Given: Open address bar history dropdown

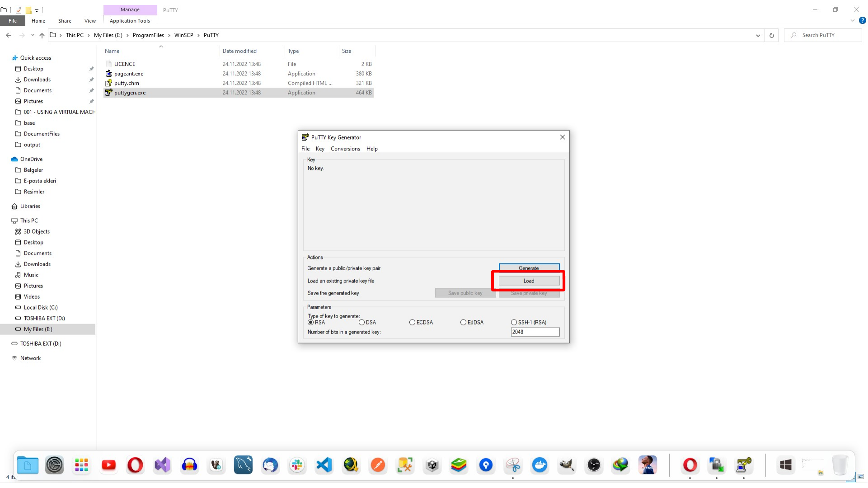Looking at the screenshot, I should point(758,35).
